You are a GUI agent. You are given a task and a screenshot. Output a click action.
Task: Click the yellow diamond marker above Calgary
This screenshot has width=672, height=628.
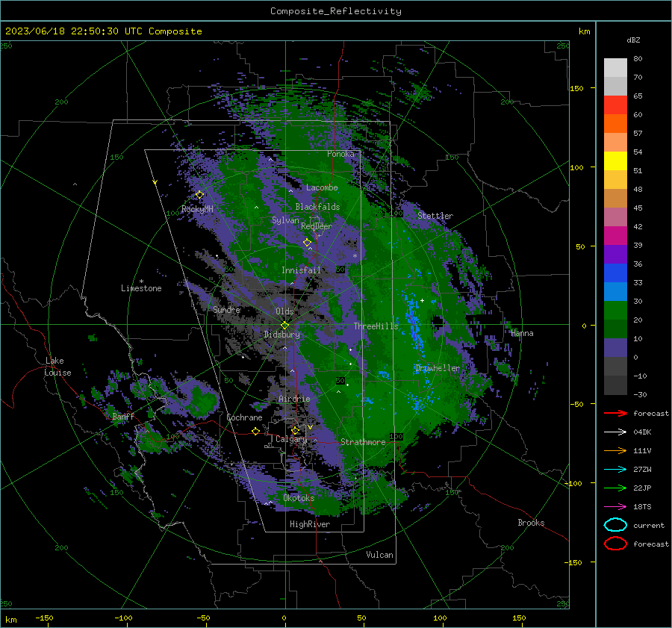coord(295,430)
